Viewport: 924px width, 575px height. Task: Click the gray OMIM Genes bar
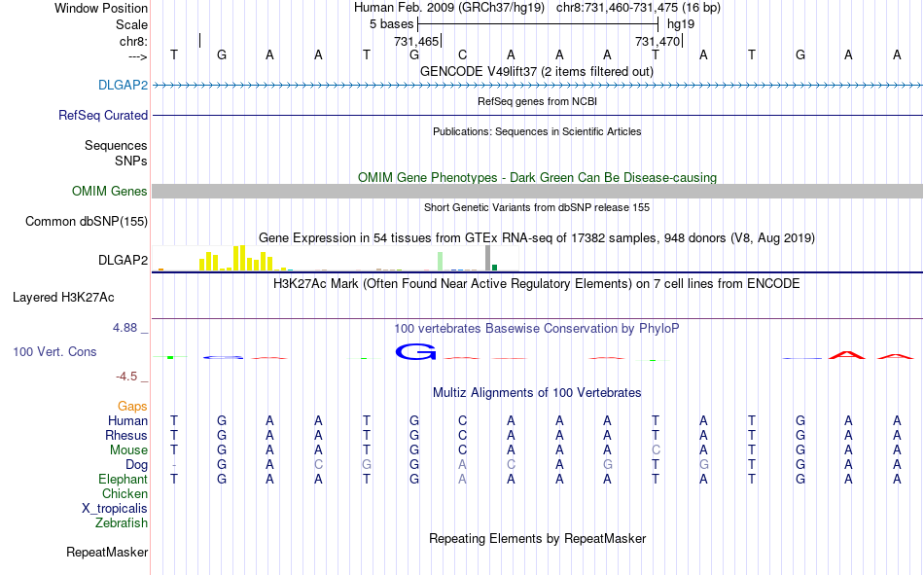click(537, 191)
